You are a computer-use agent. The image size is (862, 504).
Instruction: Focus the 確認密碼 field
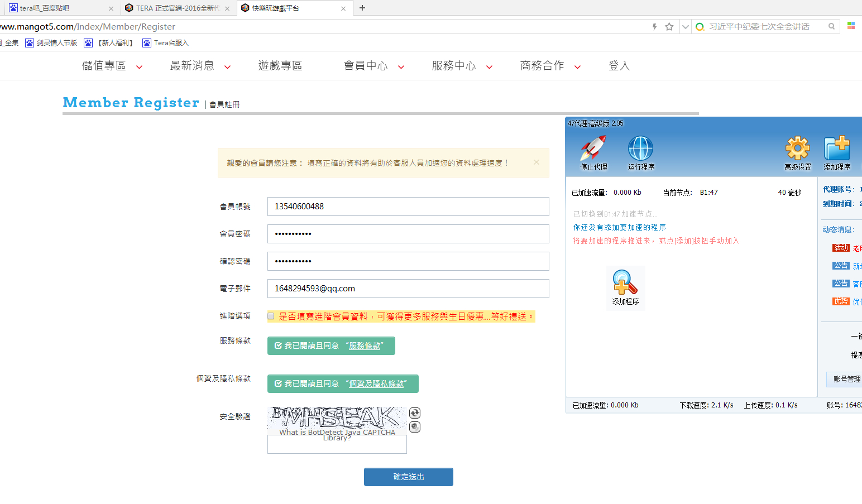408,261
